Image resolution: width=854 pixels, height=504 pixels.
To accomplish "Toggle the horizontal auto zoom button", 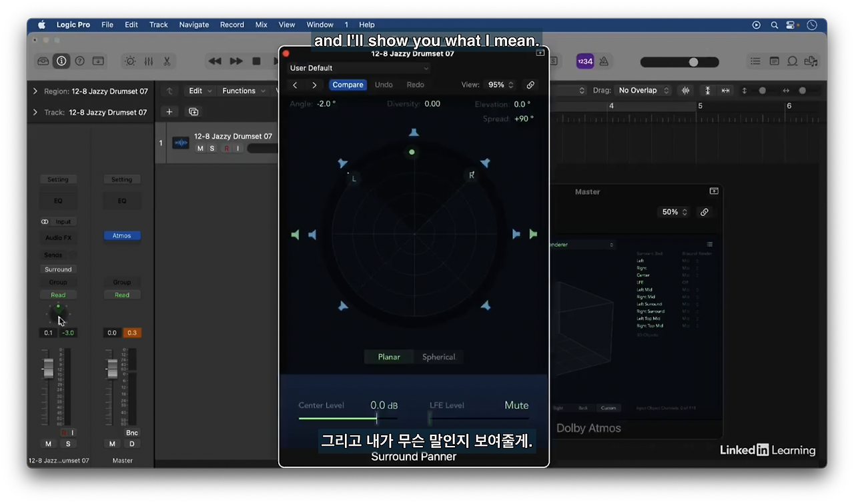I will coord(725,91).
